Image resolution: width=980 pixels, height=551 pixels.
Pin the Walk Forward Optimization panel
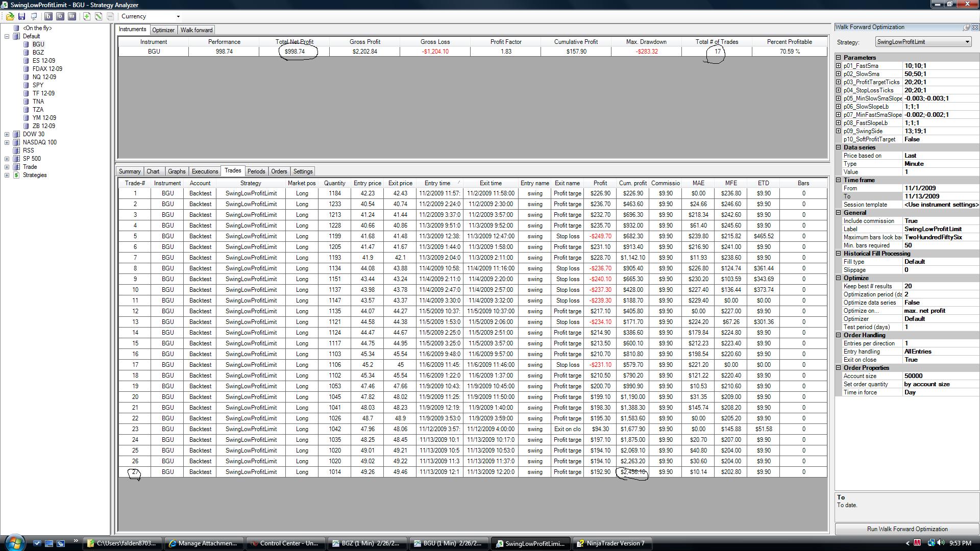966,28
